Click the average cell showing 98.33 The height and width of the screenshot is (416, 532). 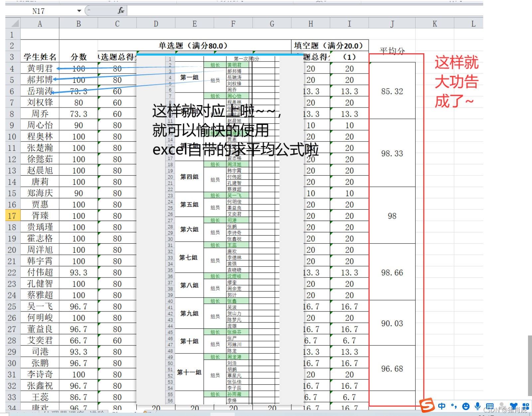click(x=392, y=153)
